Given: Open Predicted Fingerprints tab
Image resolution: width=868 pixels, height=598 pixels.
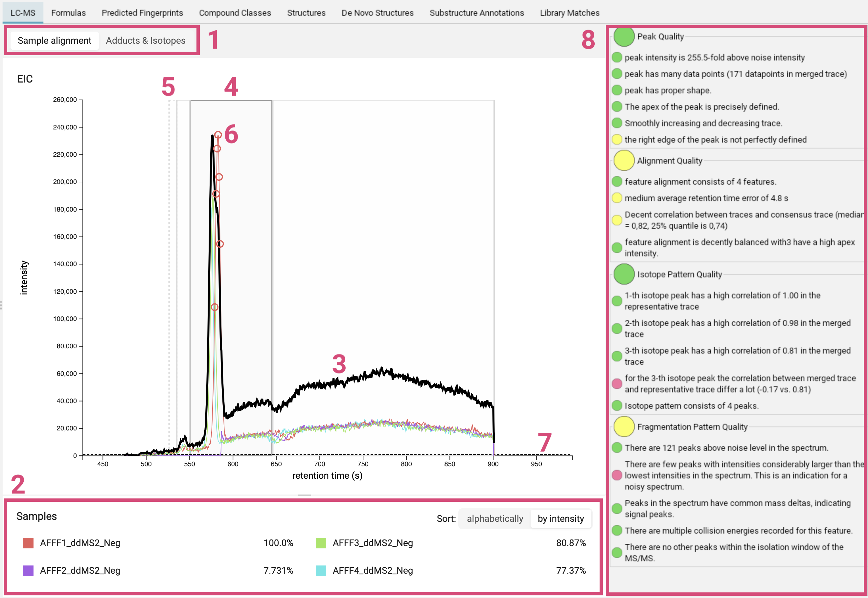Looking at the screenshot, I should (x=142, y=12).
